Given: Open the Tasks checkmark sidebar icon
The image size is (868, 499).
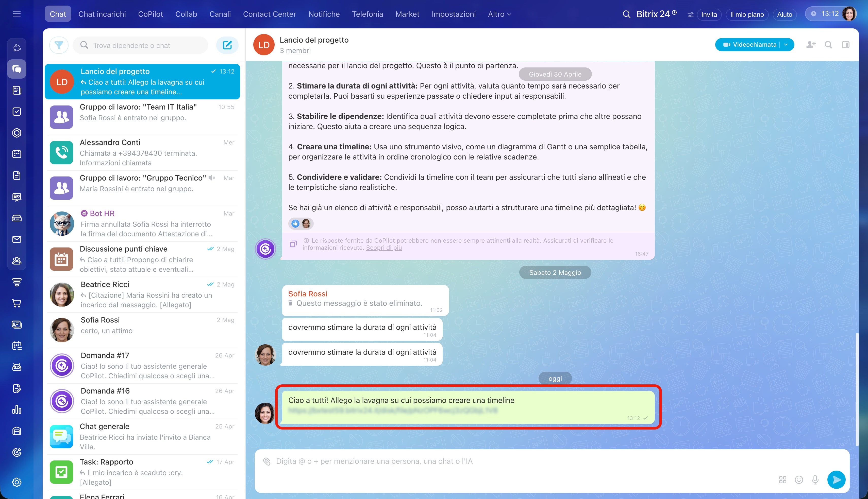Looking at the screenshot, I should 16,112.
